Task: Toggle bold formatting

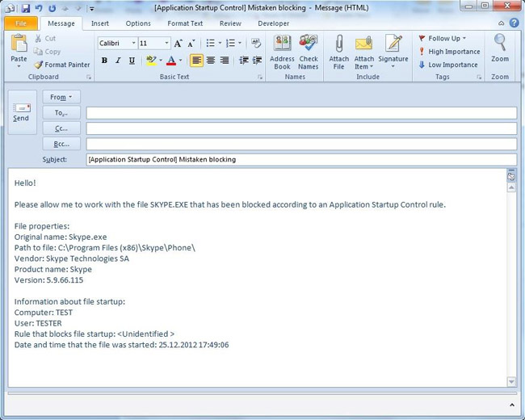Action: click(x=104, y=61)
